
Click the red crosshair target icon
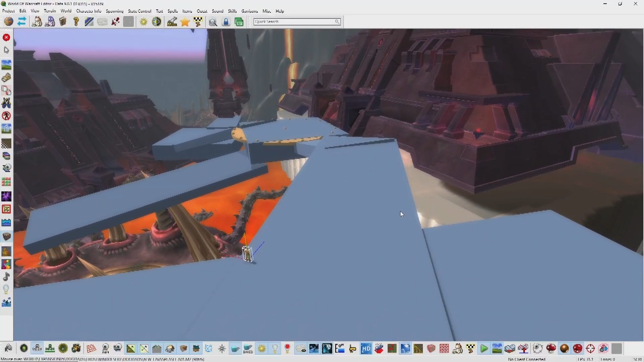click(590, 349)
